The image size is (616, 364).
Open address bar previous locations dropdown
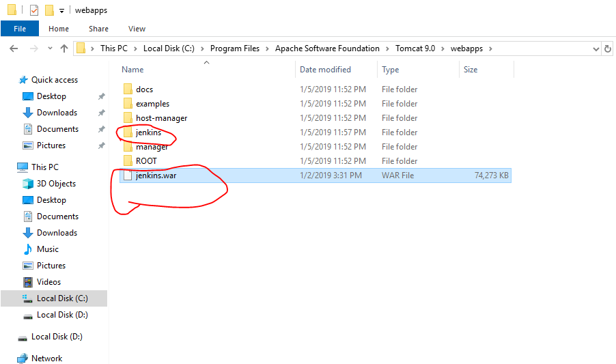click(596, 48)
